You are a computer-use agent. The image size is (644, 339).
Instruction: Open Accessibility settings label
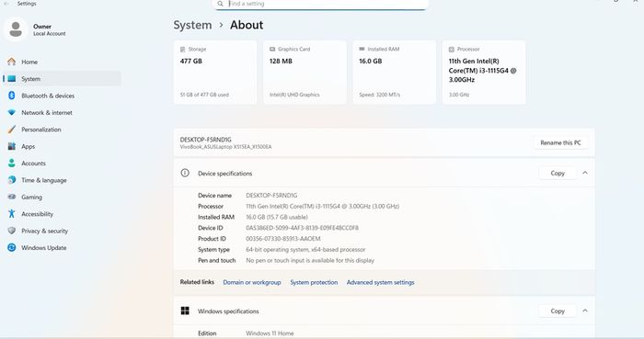point(38,213)
